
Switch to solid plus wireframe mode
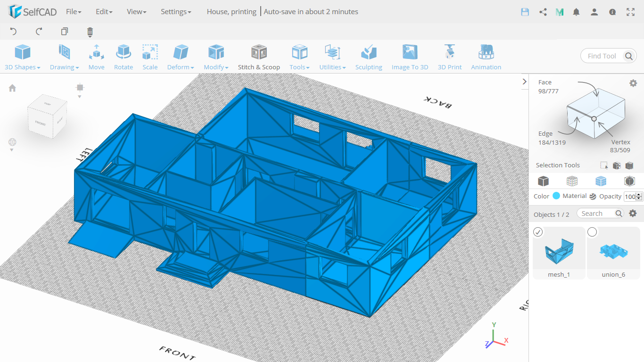(x=601, y=181)
